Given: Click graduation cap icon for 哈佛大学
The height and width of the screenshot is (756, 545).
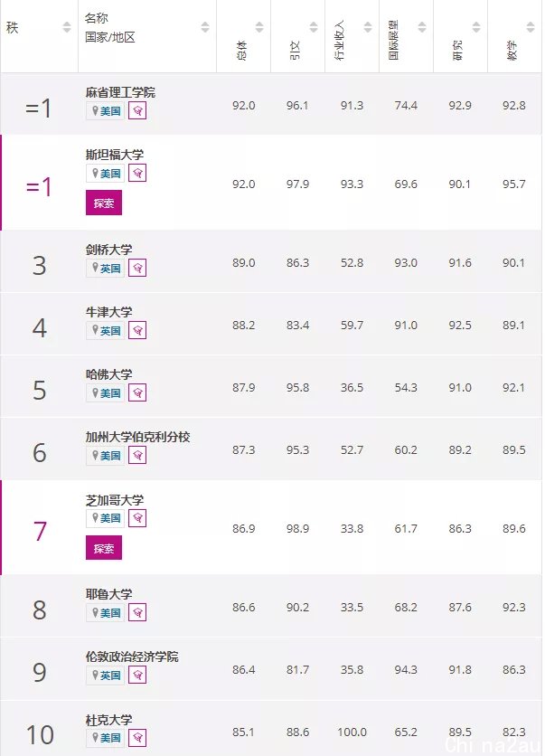Looking at the screenshot, I should point(137,393).
